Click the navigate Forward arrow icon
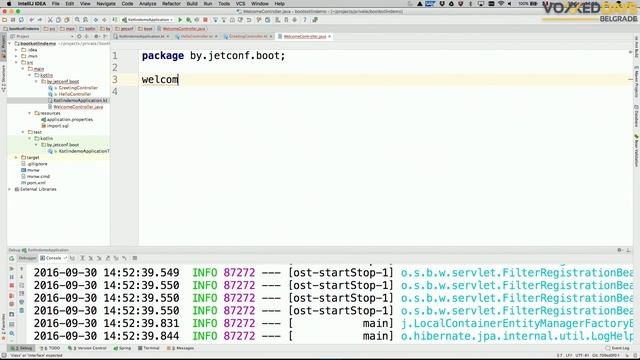 point(104,20)
